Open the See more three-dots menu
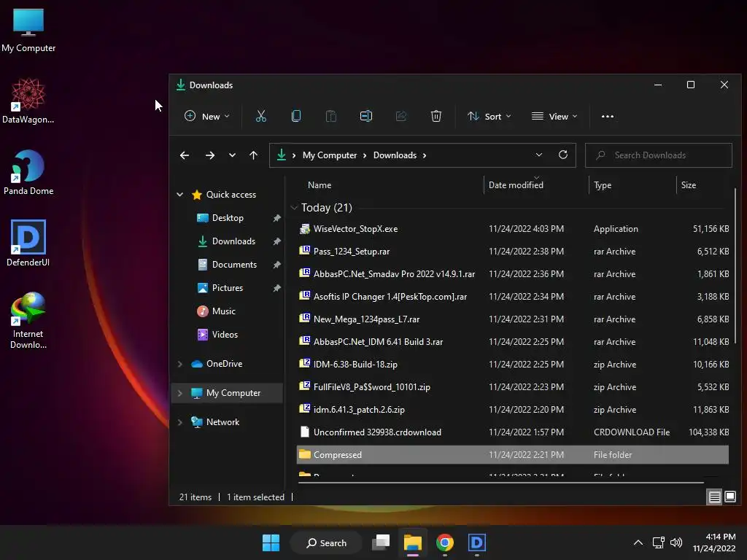 coord(608,116)
